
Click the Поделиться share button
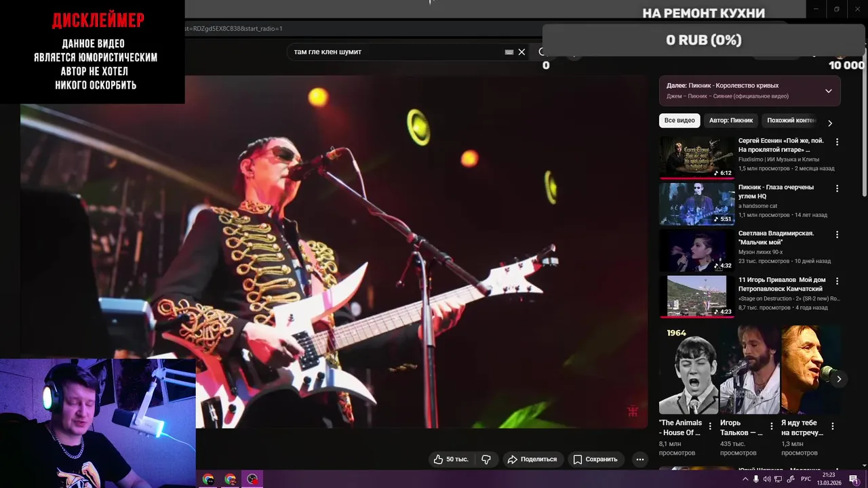(x=532, y=459)
